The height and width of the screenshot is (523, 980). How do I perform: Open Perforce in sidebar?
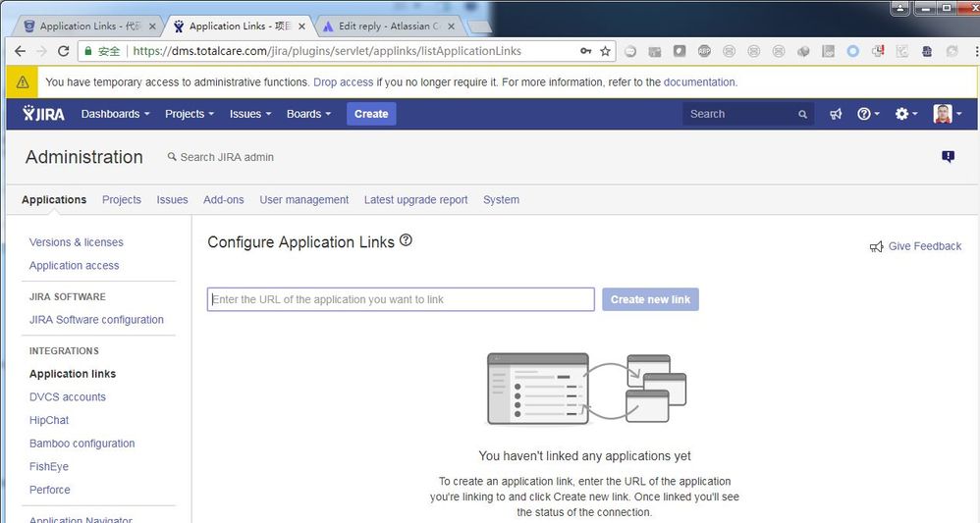[x=49, y=490]
